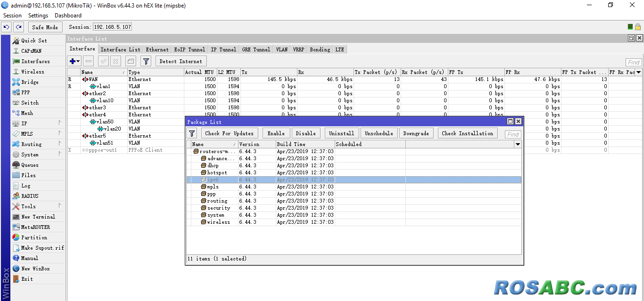Open Interface List column chooser dropdown arrow
644x301 pixels.
[x=639, y=72]
